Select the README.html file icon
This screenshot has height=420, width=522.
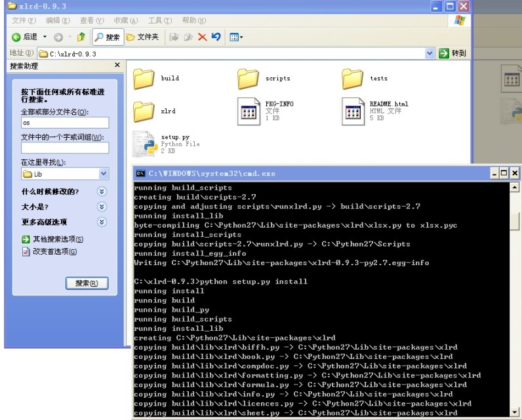pyautogui.click(x=353, y=112)
